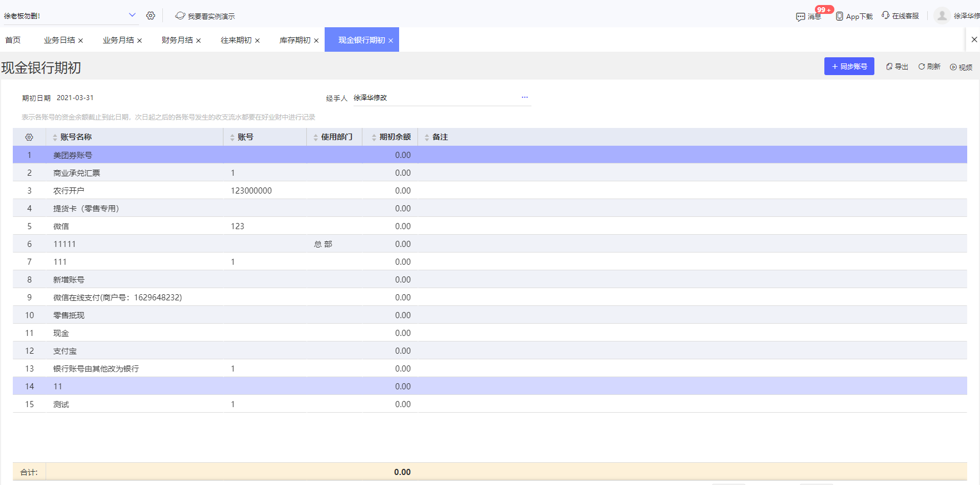Viewport: 980px width, 485px height.
Task: Expand the company name dropdown arrow
Action: click(x=132, y=15)
